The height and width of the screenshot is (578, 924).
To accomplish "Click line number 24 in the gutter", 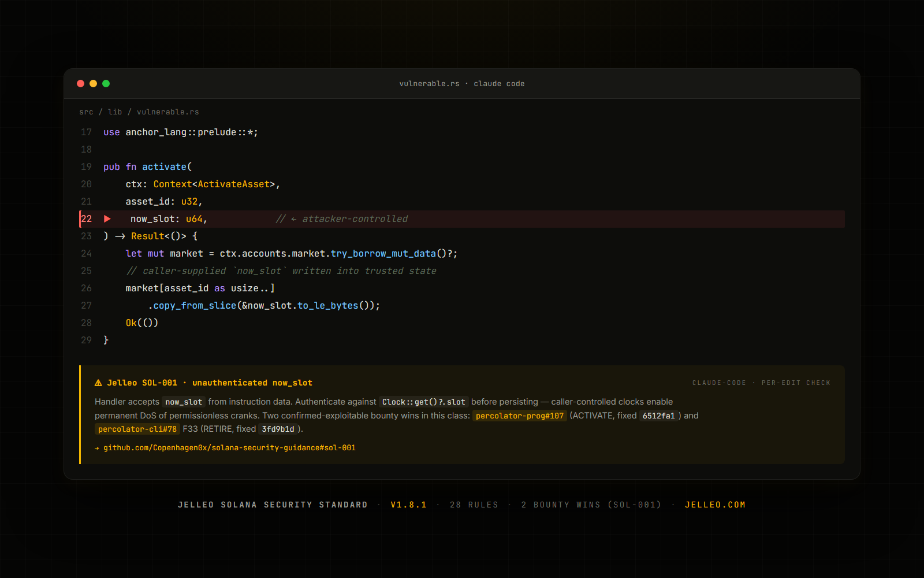I will (86, 254).
